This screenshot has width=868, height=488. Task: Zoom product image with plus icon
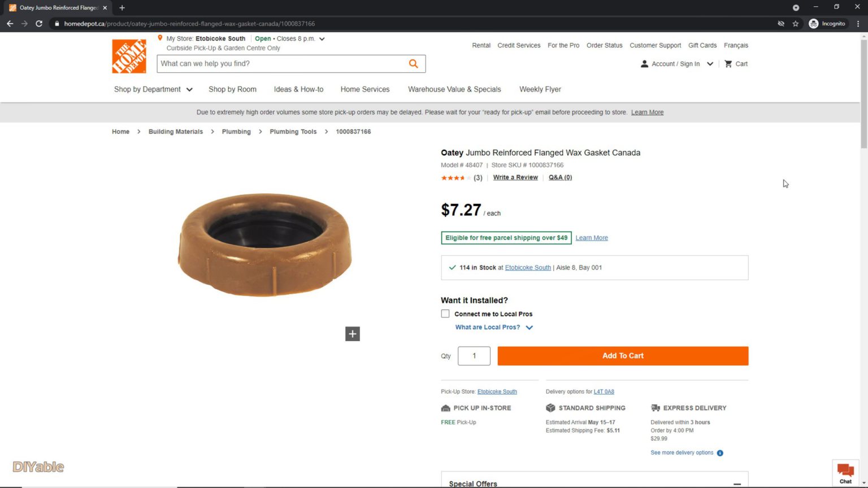tap(353, 334)
